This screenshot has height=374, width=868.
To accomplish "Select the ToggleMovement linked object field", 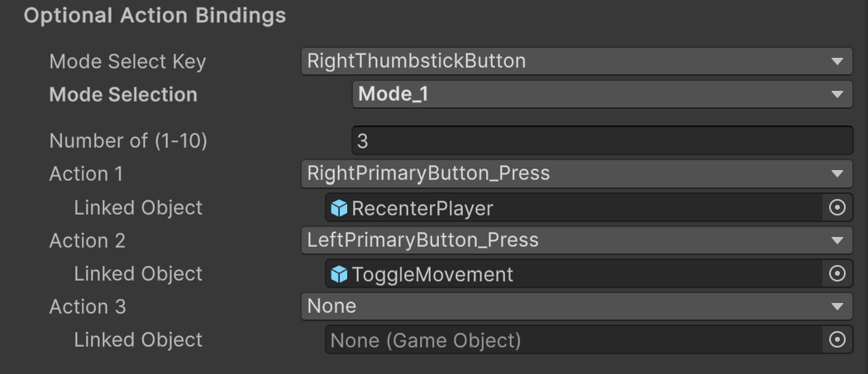I will (x=579, y=274).
